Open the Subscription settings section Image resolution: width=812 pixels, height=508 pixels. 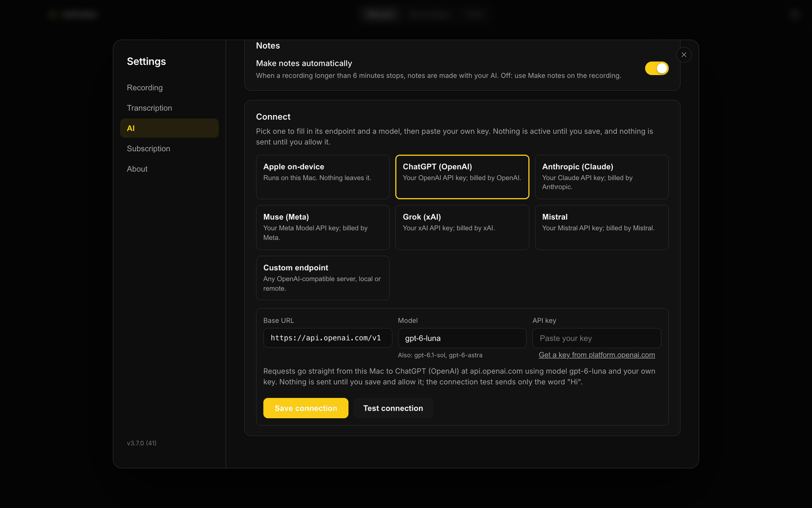pyautogui.click(x=169, y=148)
